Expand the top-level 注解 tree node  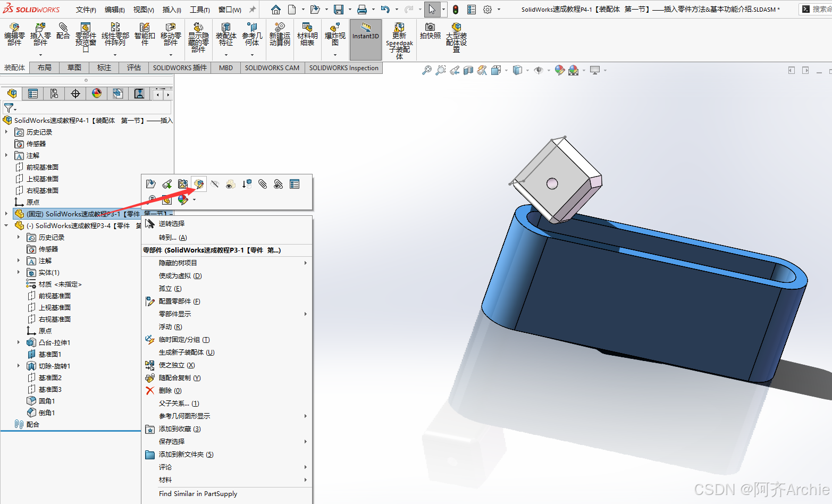(6, 155)
